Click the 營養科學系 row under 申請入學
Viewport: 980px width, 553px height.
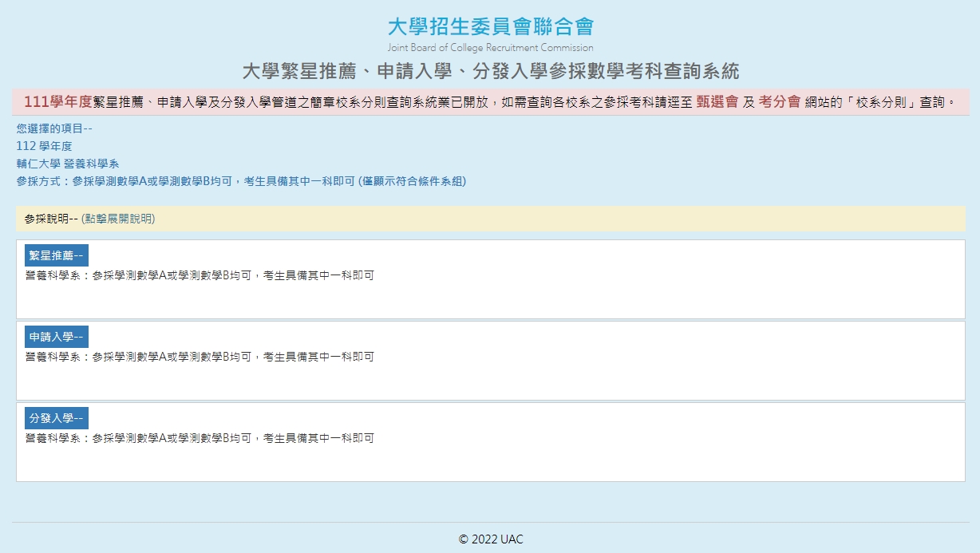tap(200, 357)
